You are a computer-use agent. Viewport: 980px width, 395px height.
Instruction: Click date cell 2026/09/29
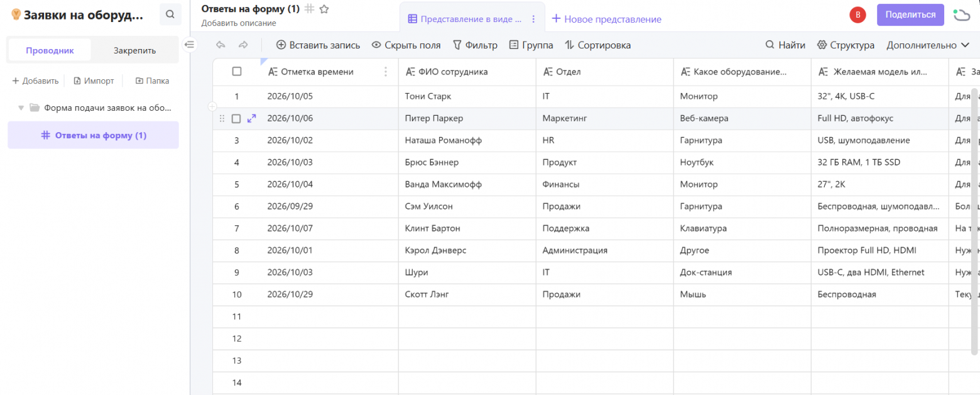[x=329, y=206]
